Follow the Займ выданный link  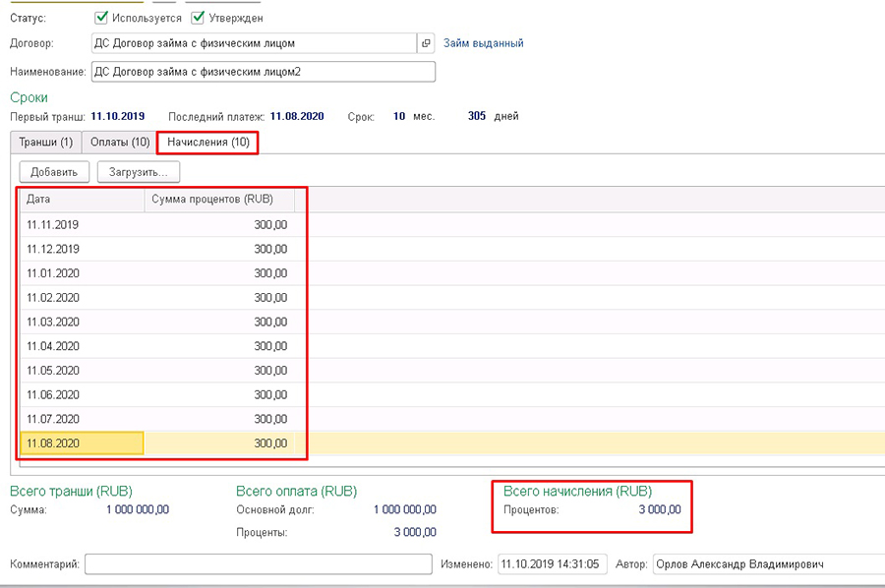(x=483, y=43)
